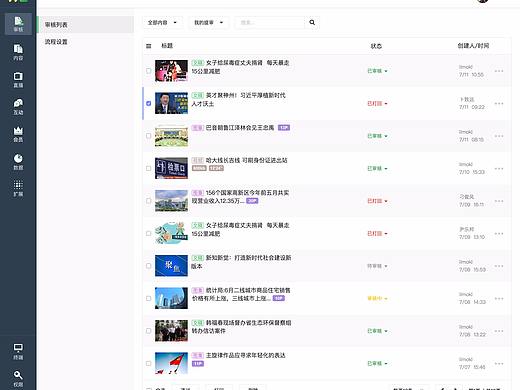This screenshot has height=390, width=520.
Task: Open the 扩展 grid dots icon
Action: (x=18, y=188)
